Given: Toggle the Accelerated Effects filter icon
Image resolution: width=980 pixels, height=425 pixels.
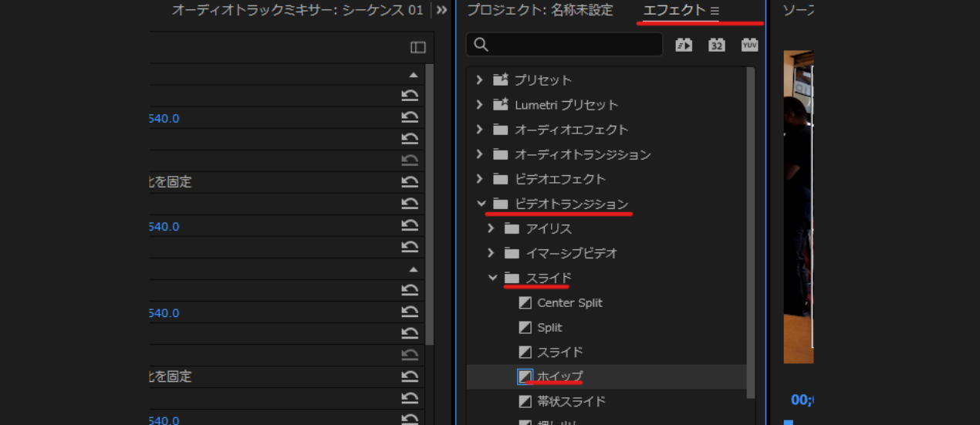Looking at the screenshot, I should click(x=684, y=45).
